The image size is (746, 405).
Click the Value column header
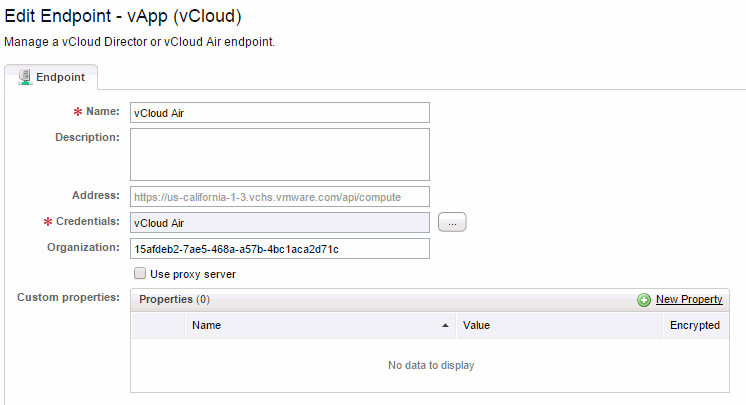click(558, 325)
